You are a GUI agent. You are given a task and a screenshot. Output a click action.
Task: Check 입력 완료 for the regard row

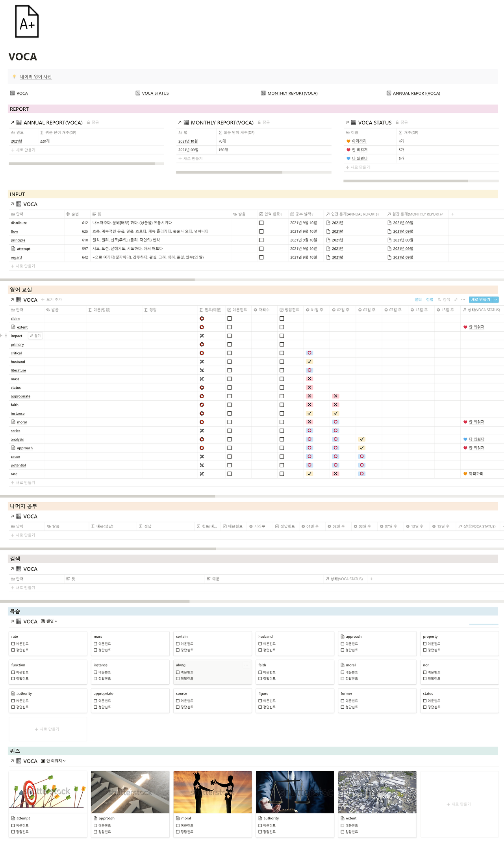tap(261, 258)
